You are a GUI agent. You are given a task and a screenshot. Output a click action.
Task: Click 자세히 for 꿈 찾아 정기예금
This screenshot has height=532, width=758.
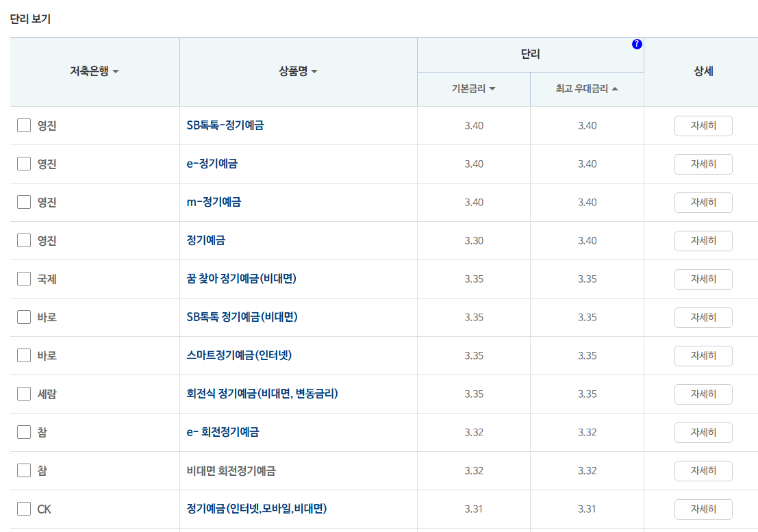coord(703,279)
